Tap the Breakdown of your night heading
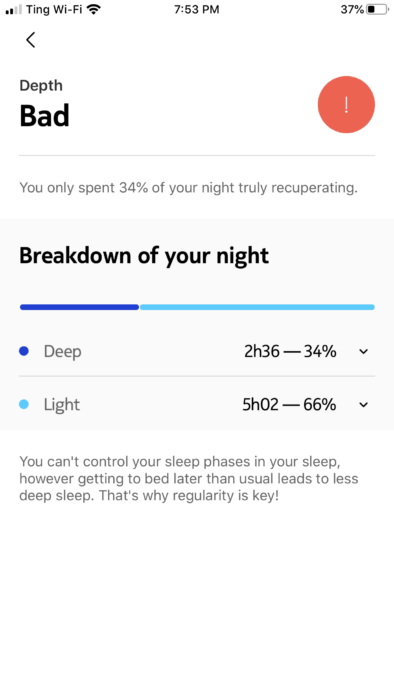This screenshot has height=700, width=394. (144, 256)
